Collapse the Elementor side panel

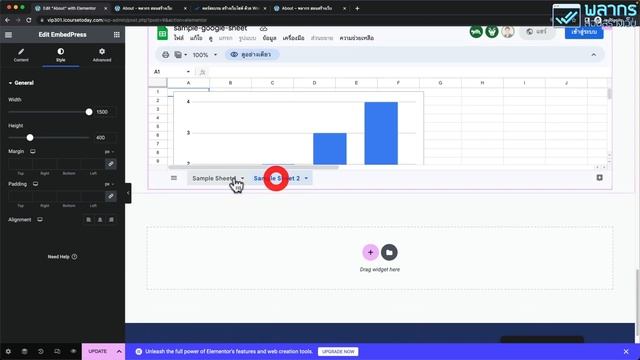pos(128,193)
